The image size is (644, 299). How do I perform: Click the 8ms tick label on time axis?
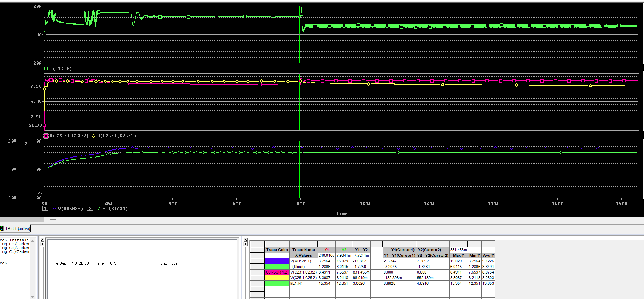pos(301,203)
